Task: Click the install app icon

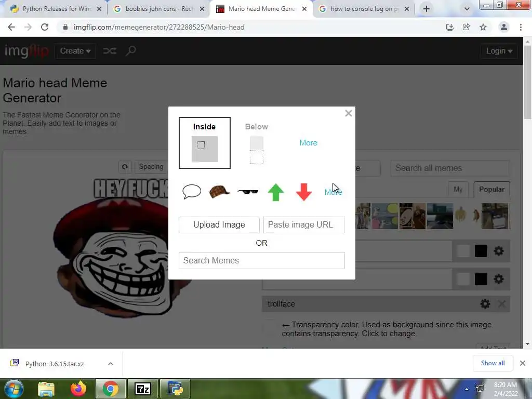Action: (450, 27)
